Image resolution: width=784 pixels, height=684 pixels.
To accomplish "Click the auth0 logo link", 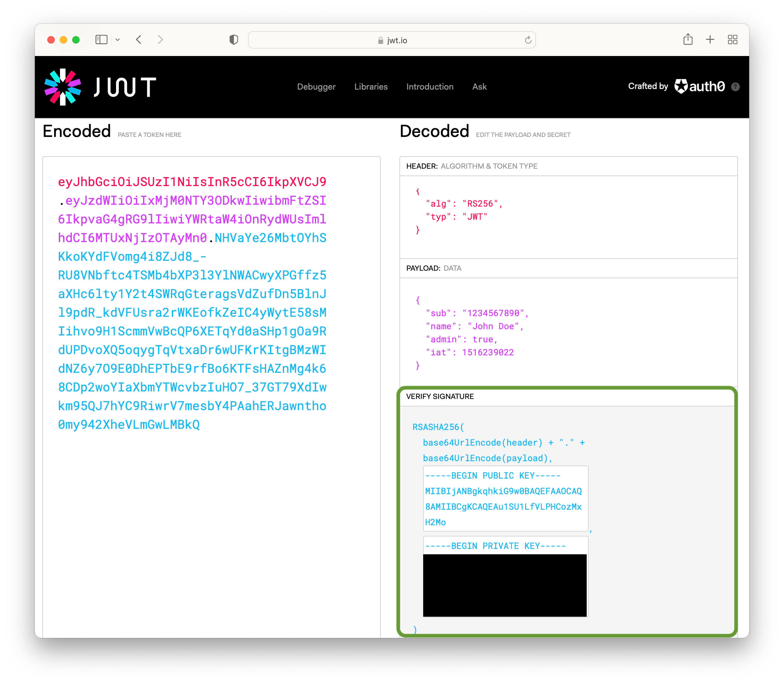I will [700, 87].
